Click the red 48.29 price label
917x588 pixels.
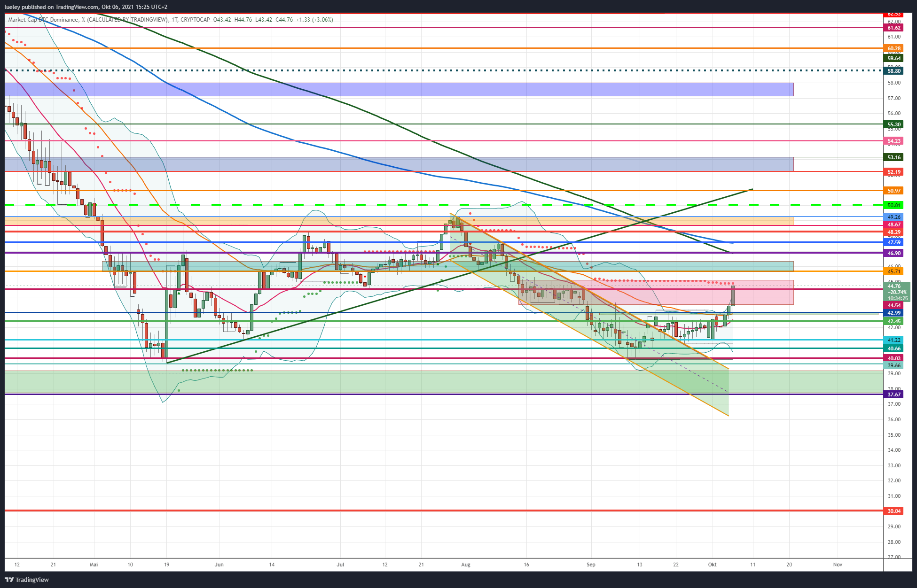[x=893, y=232]
